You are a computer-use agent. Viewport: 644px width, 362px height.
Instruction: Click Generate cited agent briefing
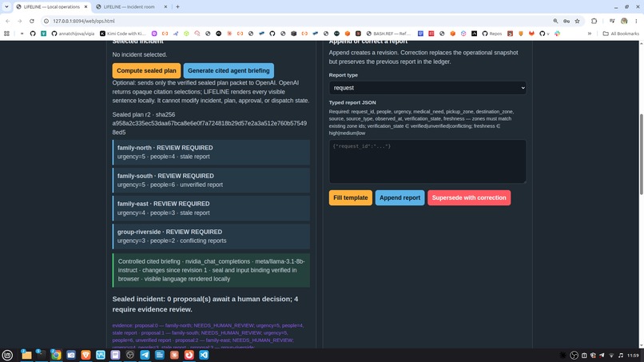coord(229,70)
